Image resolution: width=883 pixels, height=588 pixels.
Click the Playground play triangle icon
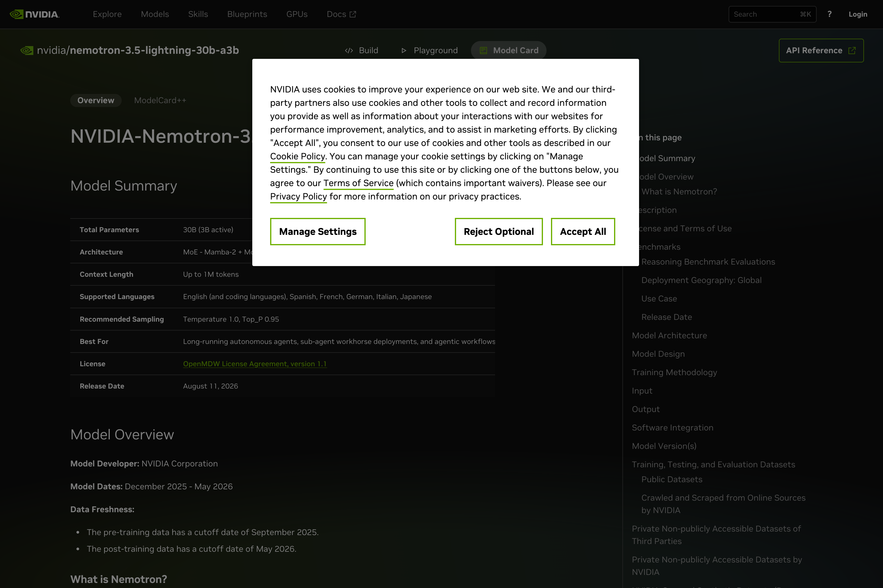(x=404, y=51)
